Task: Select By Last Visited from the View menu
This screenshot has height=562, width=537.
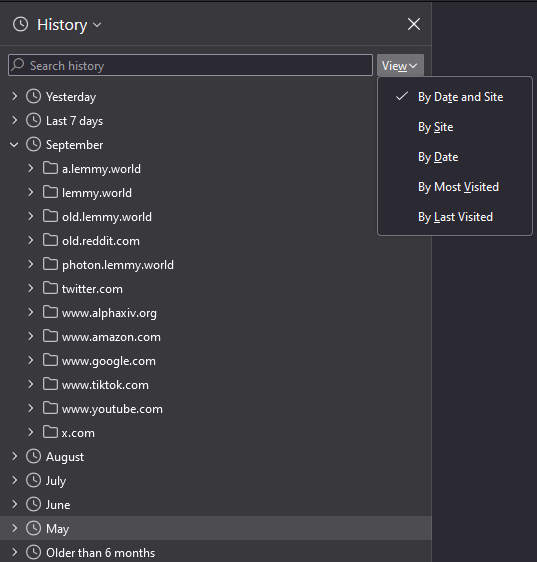Action: (x=455, y=217)
